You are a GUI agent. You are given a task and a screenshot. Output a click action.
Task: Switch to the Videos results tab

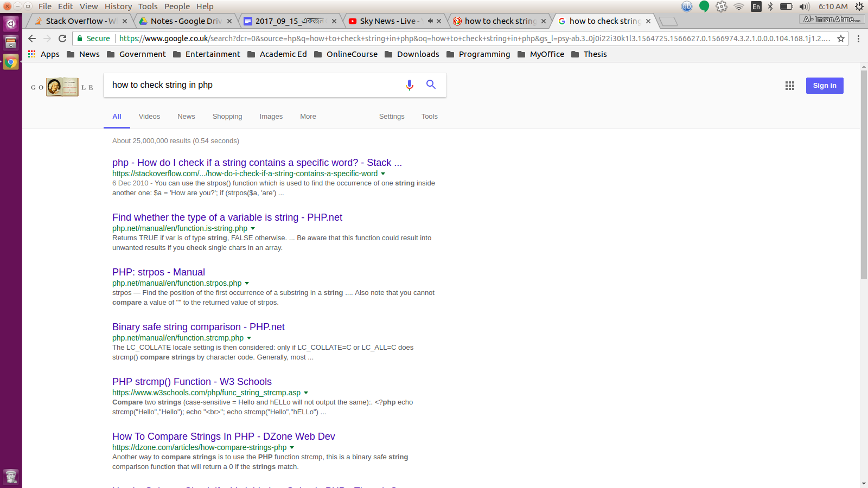pyautogui.click(x=149, y=117)
